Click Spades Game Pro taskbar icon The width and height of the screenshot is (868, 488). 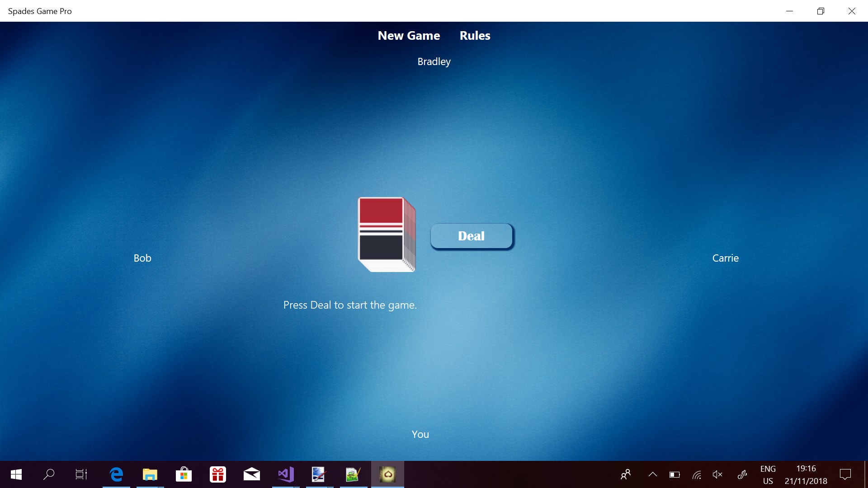387,474
